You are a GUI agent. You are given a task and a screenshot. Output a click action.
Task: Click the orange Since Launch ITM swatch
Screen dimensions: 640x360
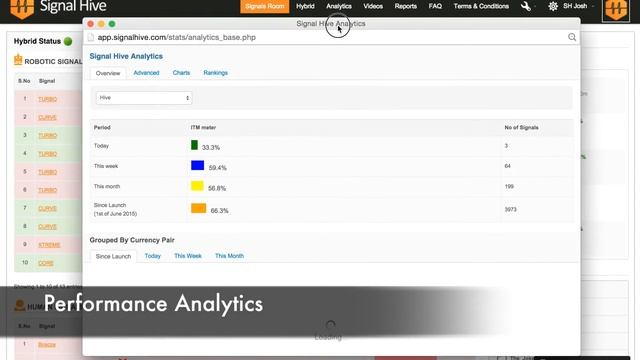198,208
